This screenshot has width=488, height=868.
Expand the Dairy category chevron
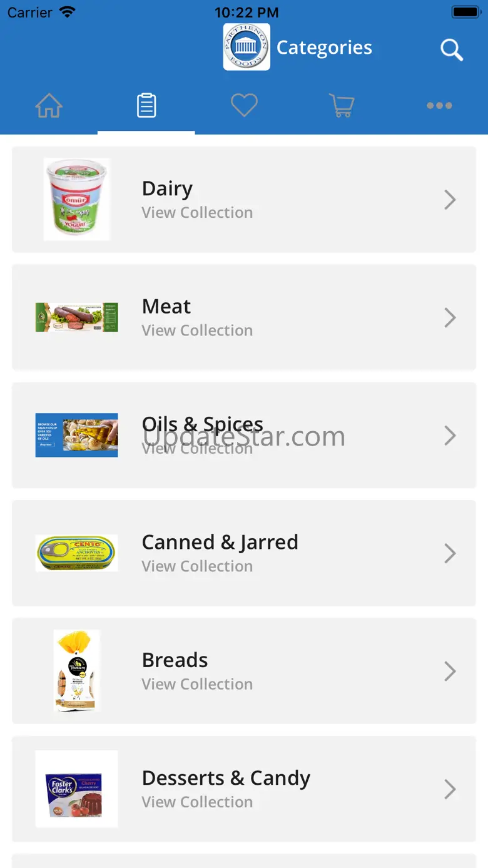(450, 200)
